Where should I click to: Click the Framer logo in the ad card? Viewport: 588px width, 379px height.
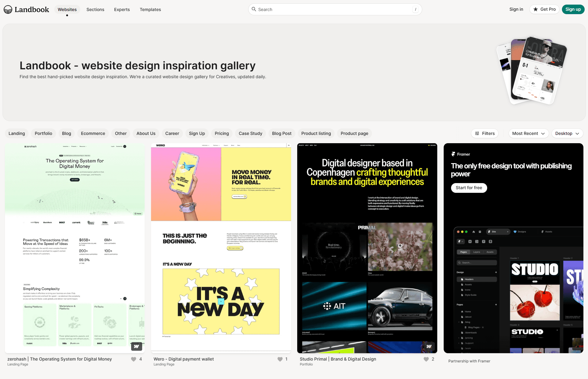[x=453, y=154]
